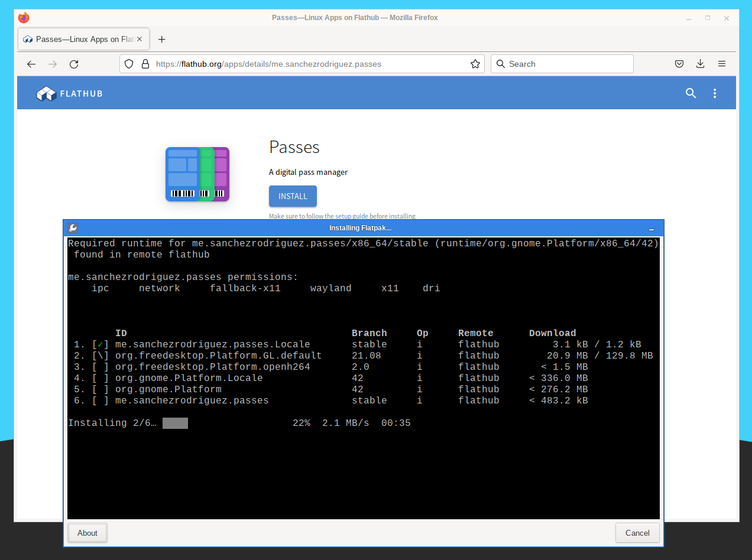Click the installer progress bar

[175, 423]
